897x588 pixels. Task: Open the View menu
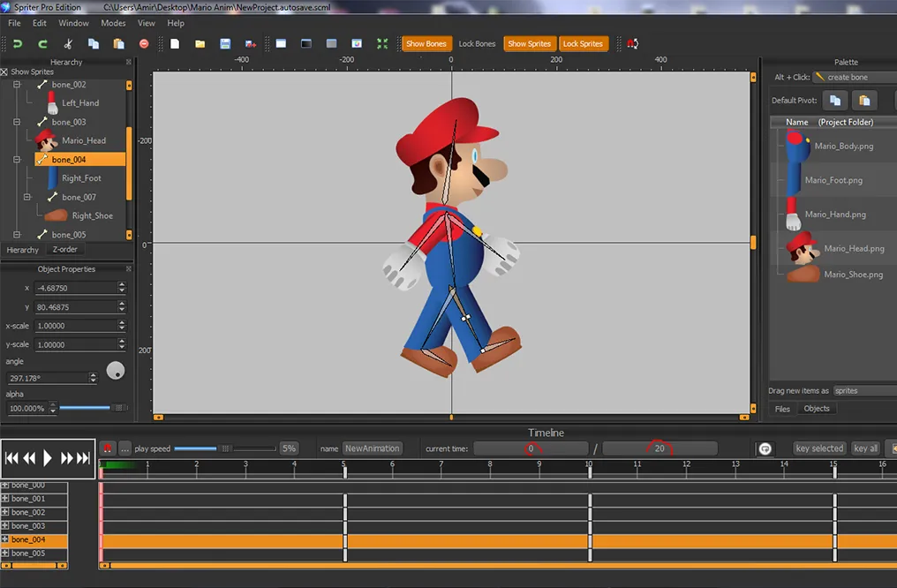(x=147, y=24)
